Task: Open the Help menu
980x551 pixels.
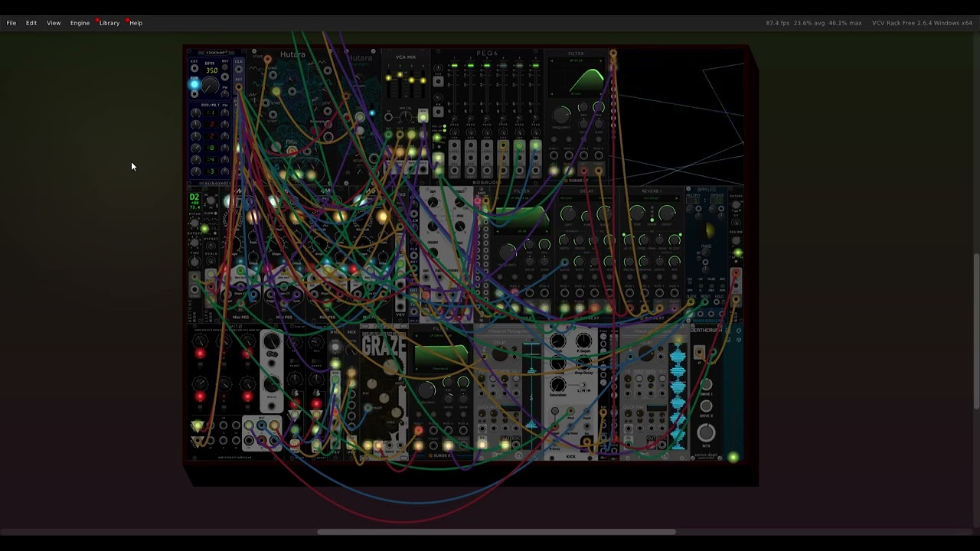Action: click(x=136, y=23)
